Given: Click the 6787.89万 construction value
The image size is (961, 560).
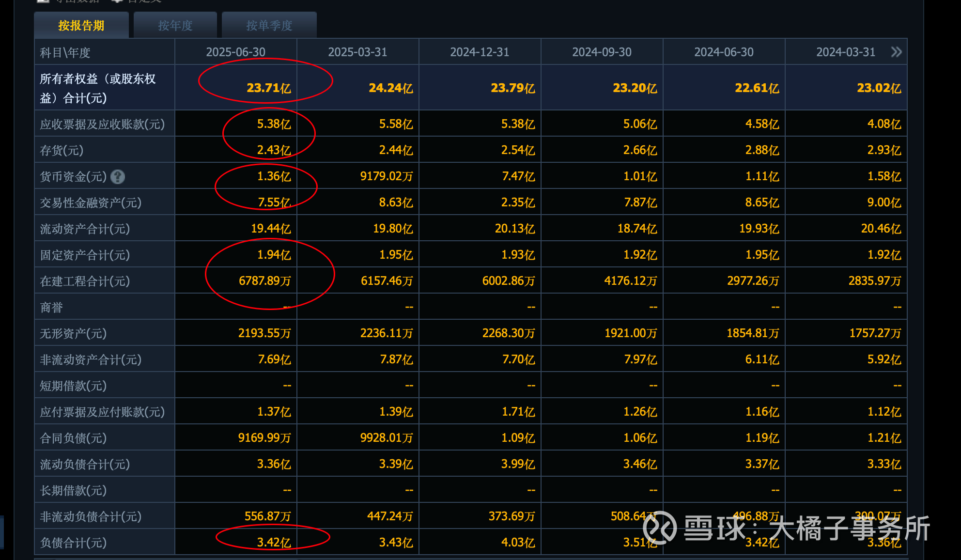Looking at the screenshot, I should coord(264,281).
